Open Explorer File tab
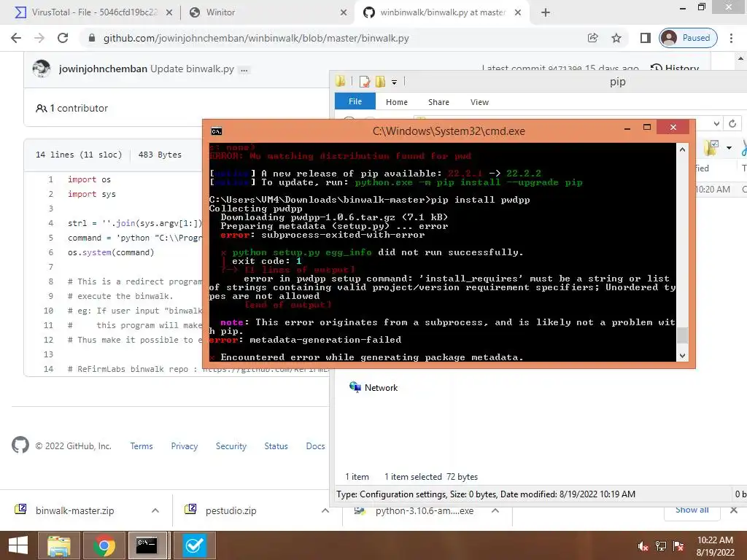Viewport: 747px width, 560px height. pyautogui.click(x=355, y=101)
